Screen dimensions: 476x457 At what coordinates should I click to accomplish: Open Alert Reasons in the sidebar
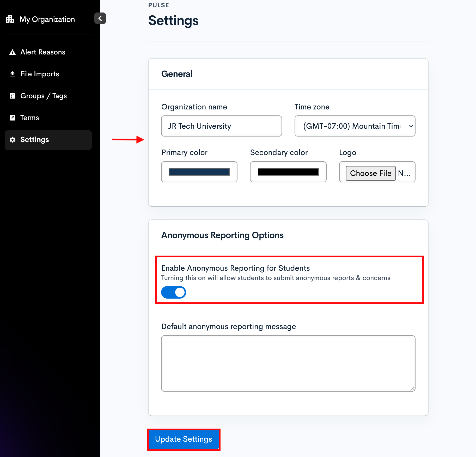(x=48, y=52)
